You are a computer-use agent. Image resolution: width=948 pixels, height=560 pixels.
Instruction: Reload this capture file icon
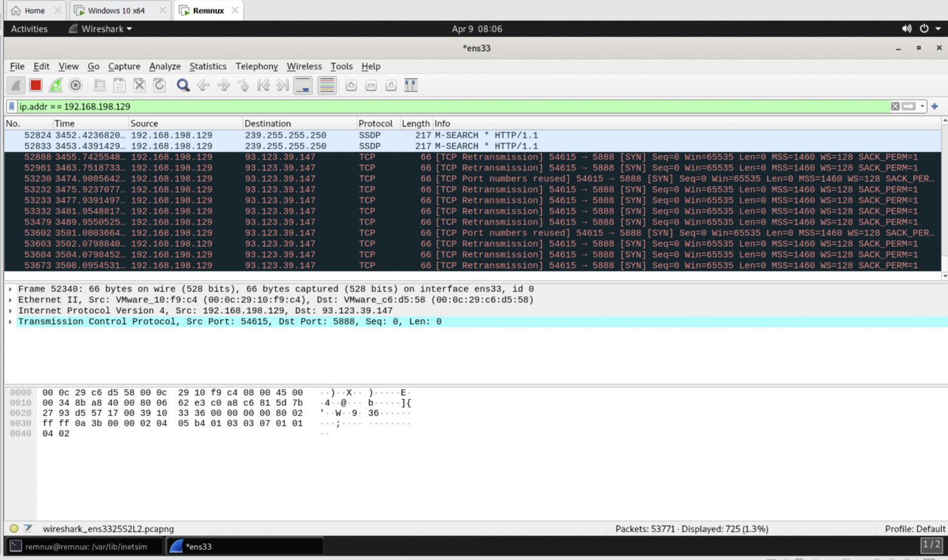point(159,86)
